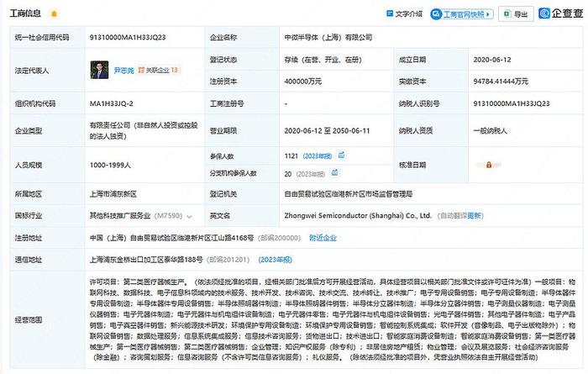Viewport: 588px width, 374px height.
Task: Click the business scope paragraph text
Action: point(333,319)
